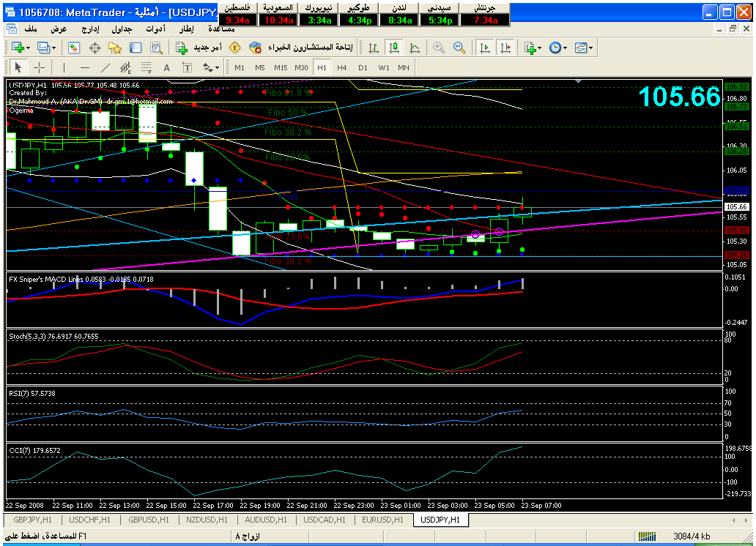Image resolution: width=756 pixels, height=546 pixels.
Task: Open the Strategy Tester magnifier icon
Action: tap(156, 48)
